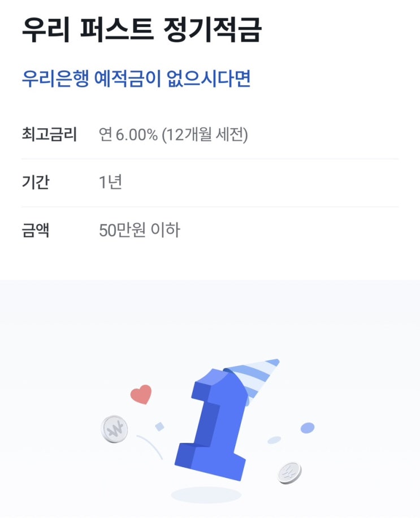Tap the 50만원 이하 amount value
Screen dimensions: 420x518
tap(139, 230)
